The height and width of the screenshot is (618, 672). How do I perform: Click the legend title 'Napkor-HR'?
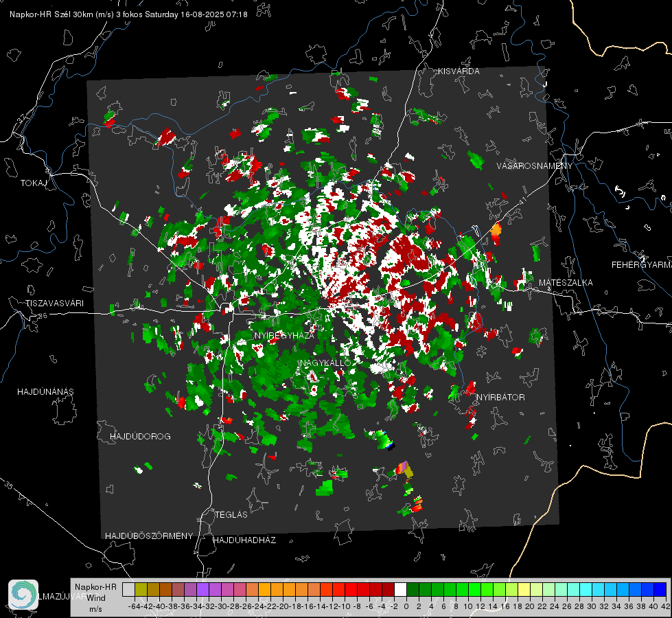pyautogui.click(x=95, y=587)
